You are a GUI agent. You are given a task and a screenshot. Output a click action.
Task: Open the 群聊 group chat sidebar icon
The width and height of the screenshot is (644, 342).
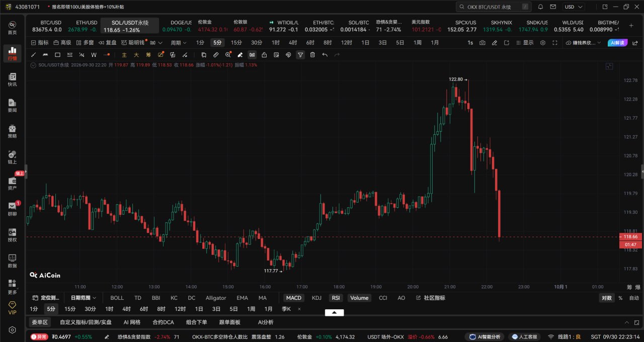point(12,209)
